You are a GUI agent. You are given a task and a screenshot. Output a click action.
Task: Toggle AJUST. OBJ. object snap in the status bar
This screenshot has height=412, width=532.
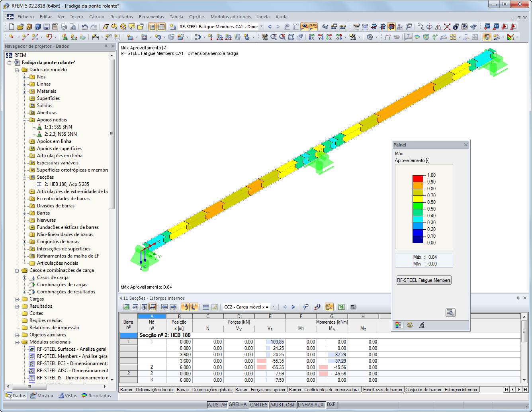(x=283, y=404)
